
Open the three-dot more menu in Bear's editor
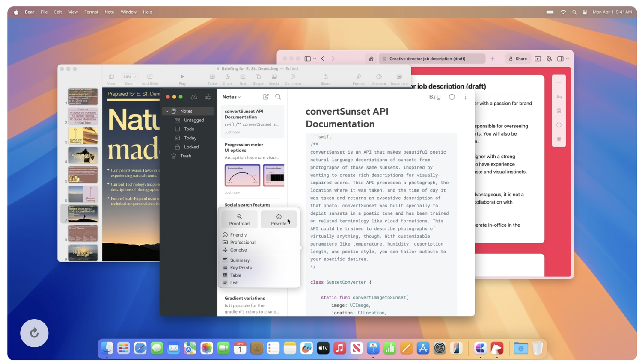pyautogui.click(x=466, y=97)
